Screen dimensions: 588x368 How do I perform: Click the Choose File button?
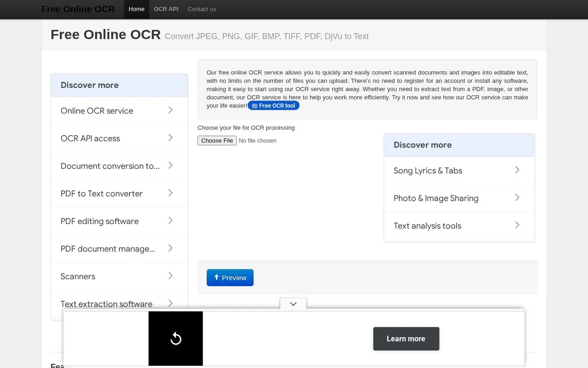click(217, 141)
